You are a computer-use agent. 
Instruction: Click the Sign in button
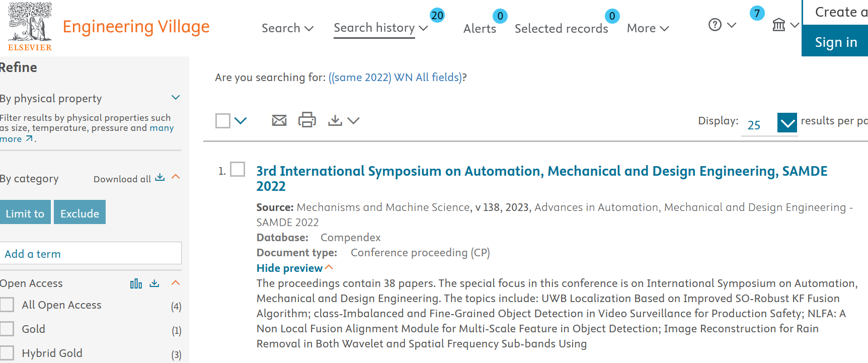(835, 42)
